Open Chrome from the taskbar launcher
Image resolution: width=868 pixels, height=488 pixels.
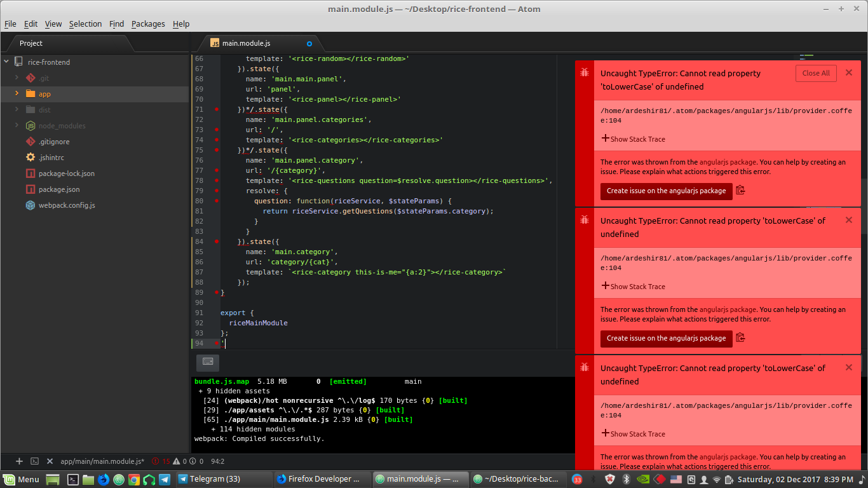pyautogui.click(x=134, y=479)
